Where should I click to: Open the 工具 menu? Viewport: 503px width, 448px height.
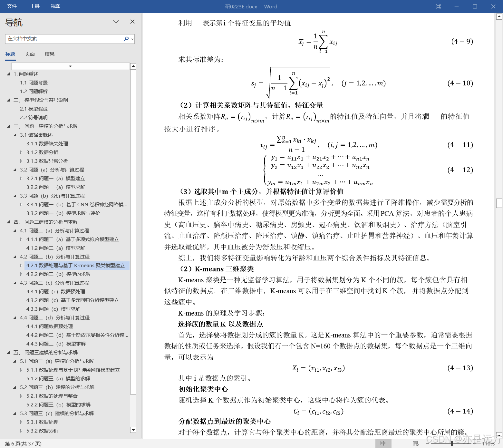35,6
